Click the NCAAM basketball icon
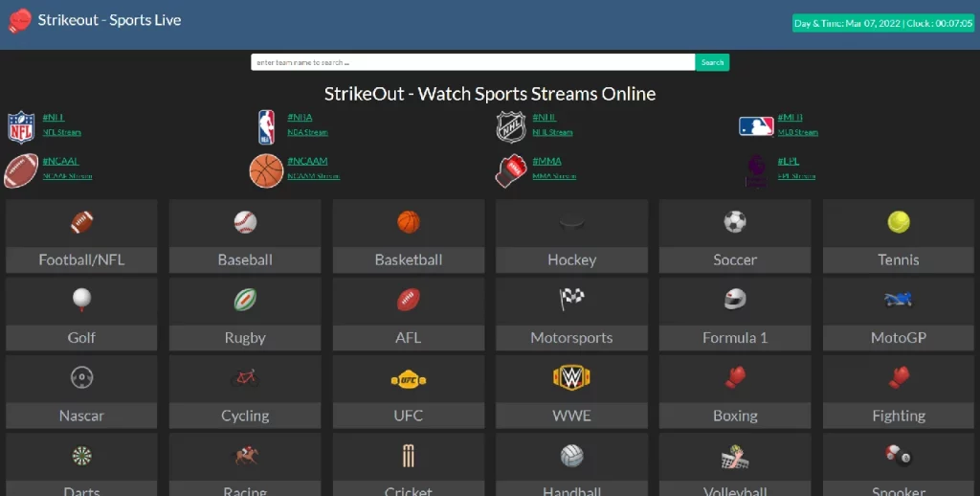The height and width of the screenshot is (496, 980). [x=266, y=170]
